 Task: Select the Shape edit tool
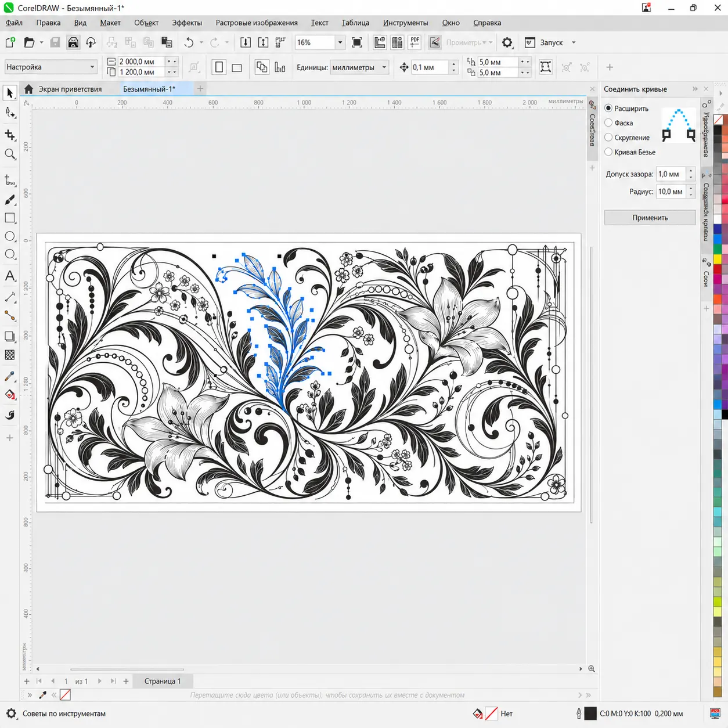pyautogui.click(x=10, y=113)
